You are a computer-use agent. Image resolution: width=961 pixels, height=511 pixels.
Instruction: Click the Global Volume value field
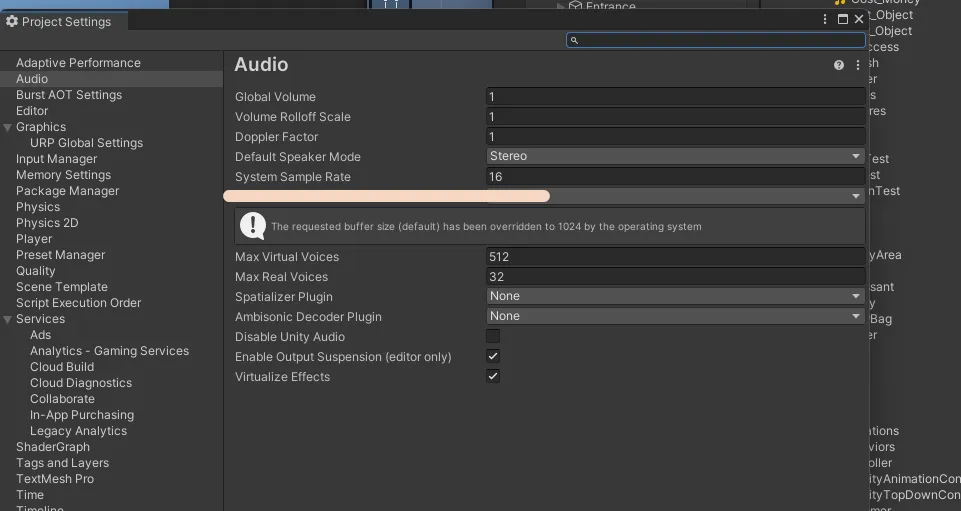click(x=675, y=97)
